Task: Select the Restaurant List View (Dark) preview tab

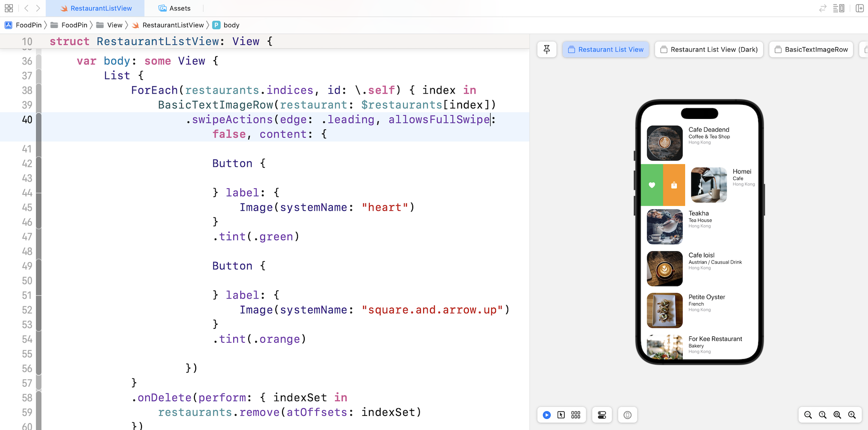Action: tap(709, 49)
